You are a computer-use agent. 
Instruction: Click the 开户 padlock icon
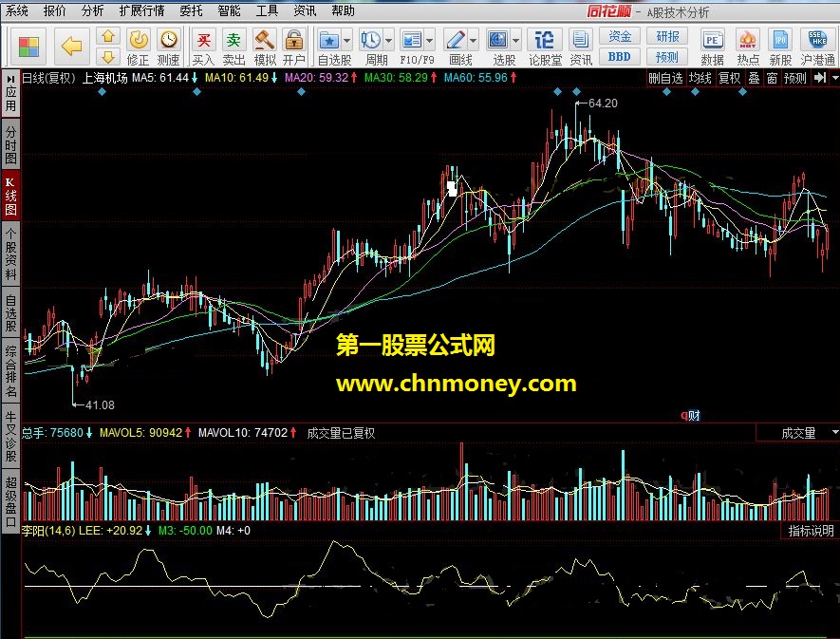[293, 40]
